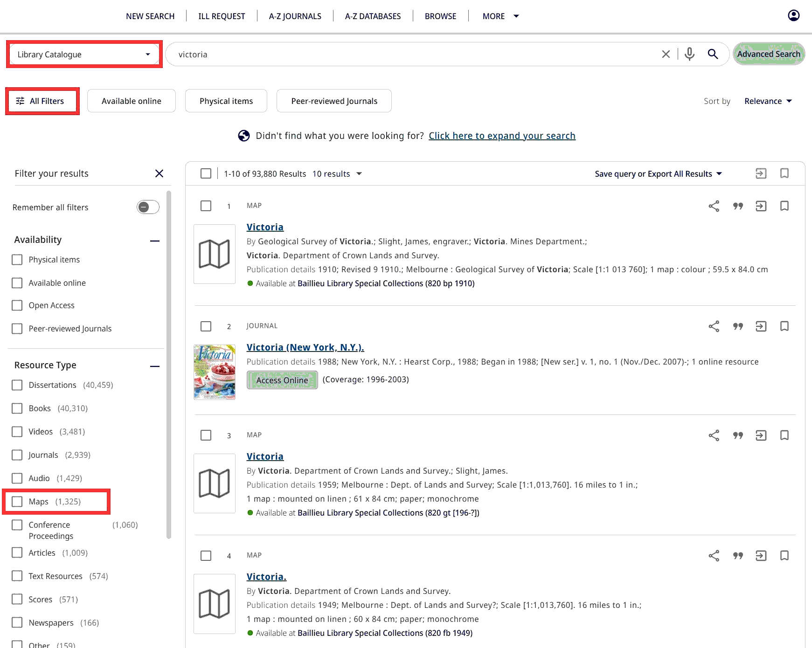Toggle the Remember all filters switch
The image size is (812, 648).
(x=148, y=207)
